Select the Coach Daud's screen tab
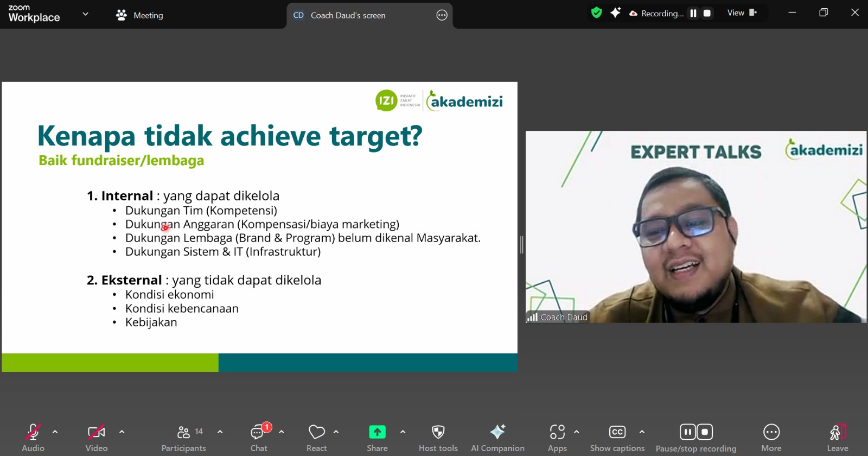This screenshot has width=868, height=456. point(348,15)
